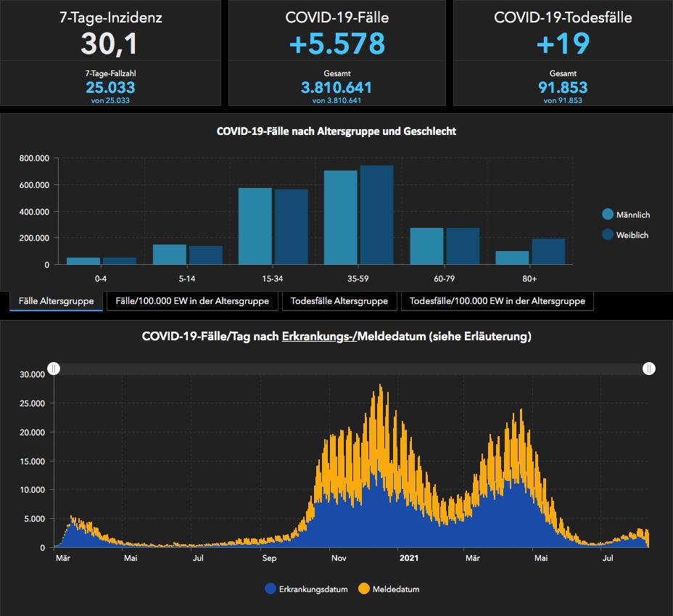Open the Fälle/100.000 EW in der Altersgruppe tab
Viewport: 673px width, 616px height.
point(192,301)
